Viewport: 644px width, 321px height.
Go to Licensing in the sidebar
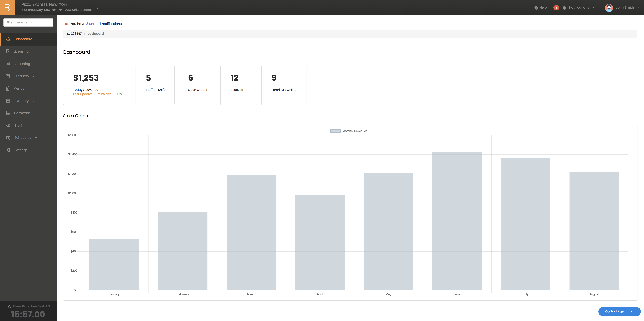click(28, 51)
